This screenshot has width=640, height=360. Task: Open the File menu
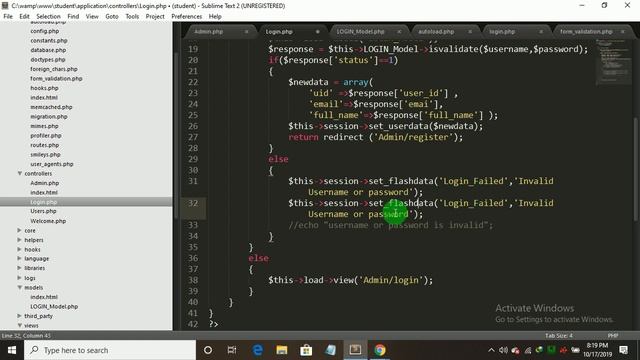[8, 16]
